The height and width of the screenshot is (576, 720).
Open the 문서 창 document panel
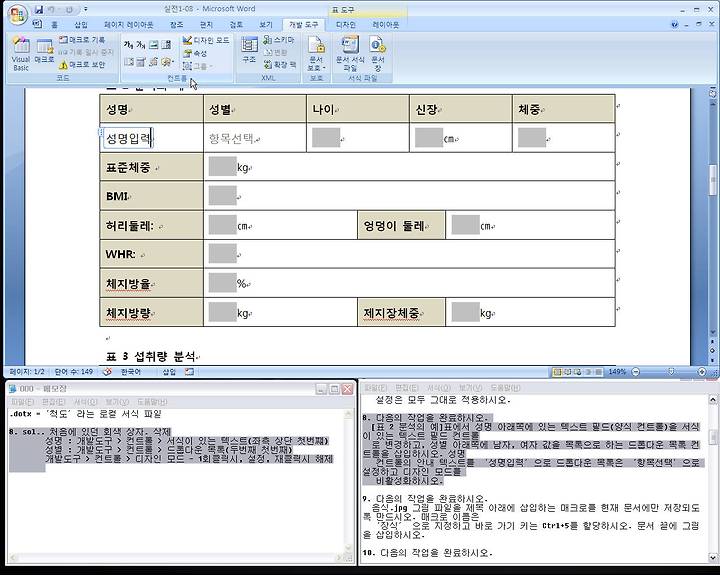tap(377, 54)
